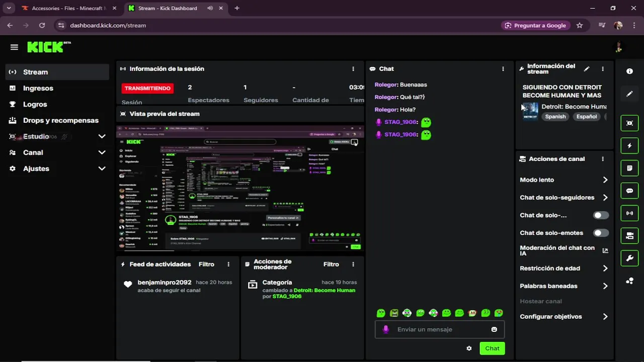
Task: Click the Preguntar a Google button
Action: pyautogui.click(x=535, y=25)
